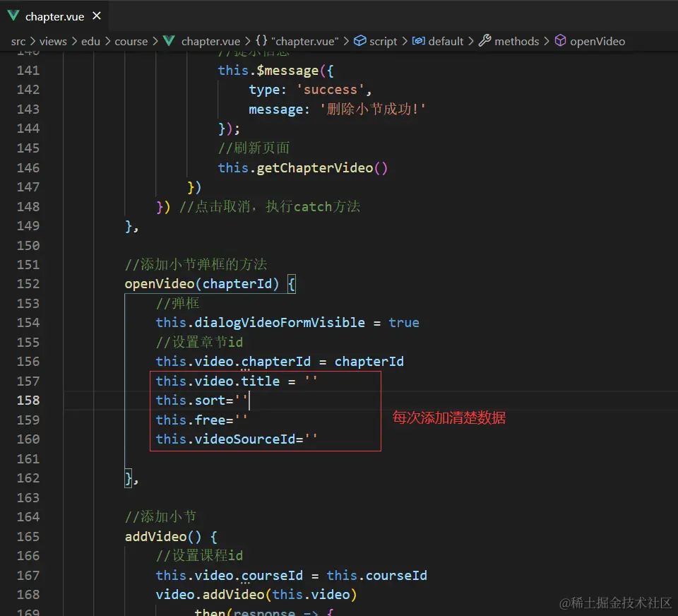Click the script symbol icon in the breadcrumb

(360, 41)
